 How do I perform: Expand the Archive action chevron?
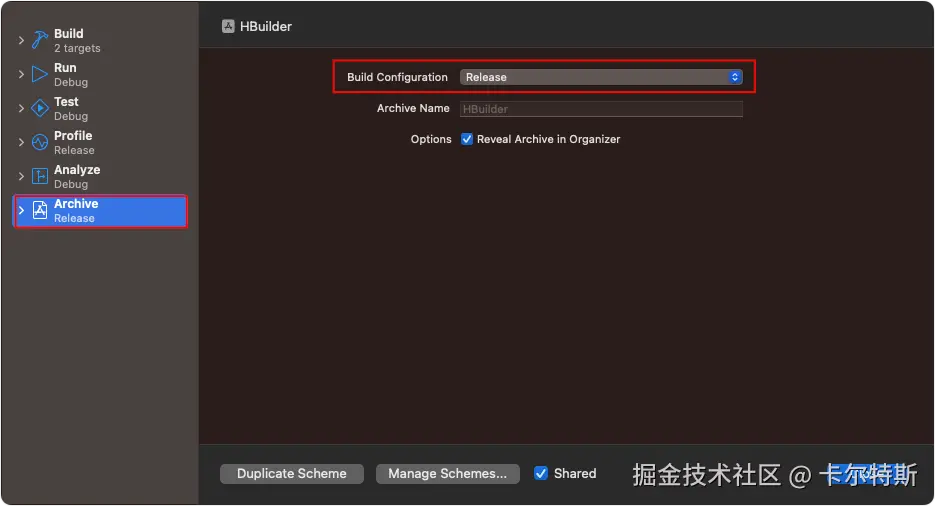coord(21,210)
